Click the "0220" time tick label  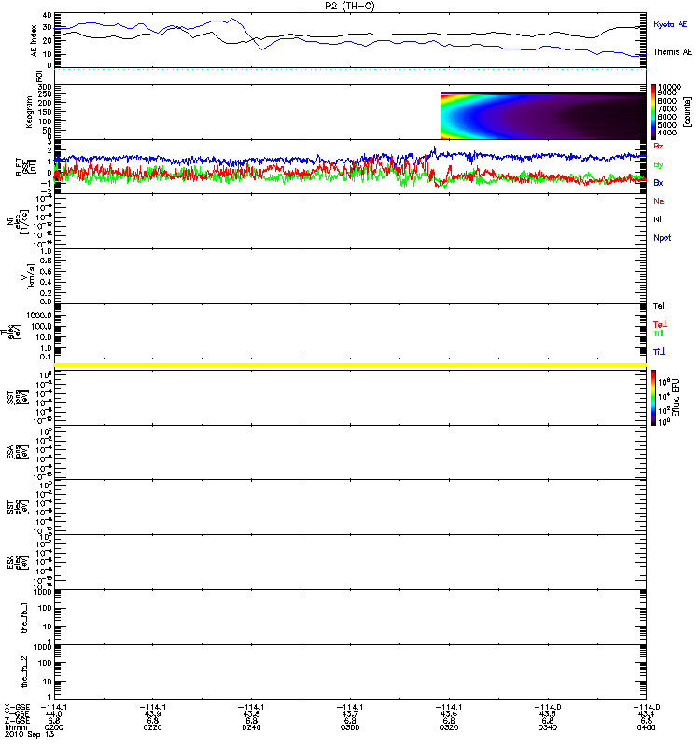pyautogui.click(x=152, y=727)
